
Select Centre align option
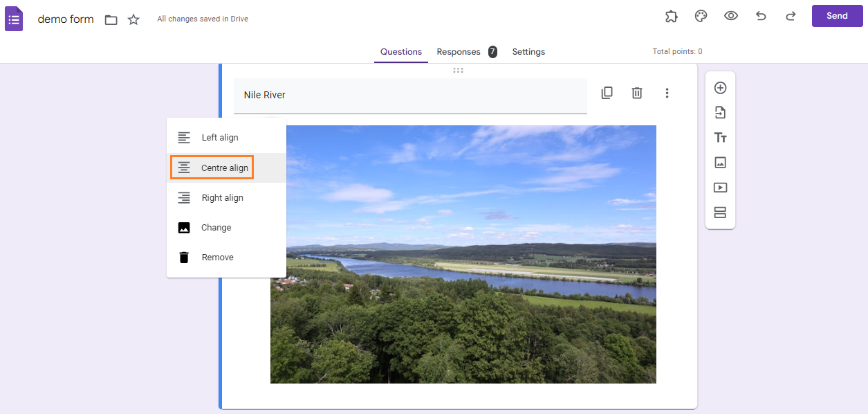coord(226,168)
